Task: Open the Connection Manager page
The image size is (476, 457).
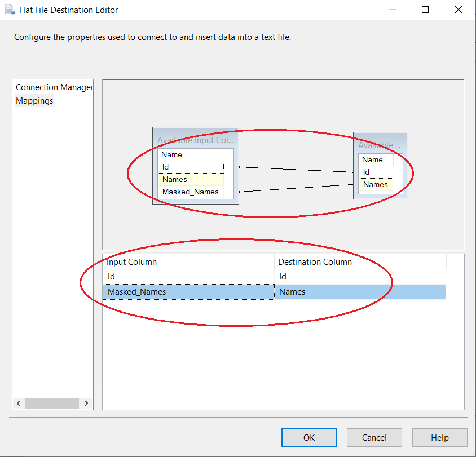Action: coord(54,87)
